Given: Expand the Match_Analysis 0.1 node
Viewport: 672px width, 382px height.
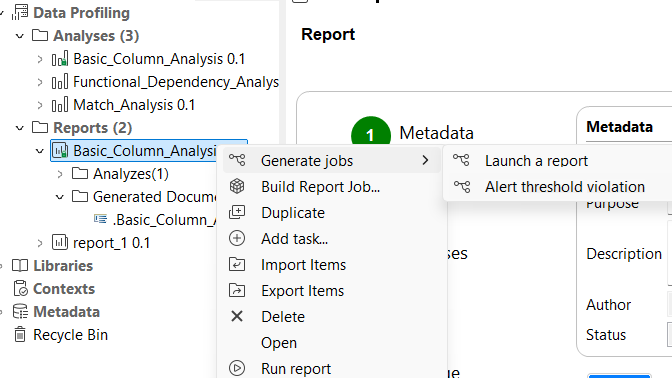Looking at the screenshot, I should [x=40, y=105].
